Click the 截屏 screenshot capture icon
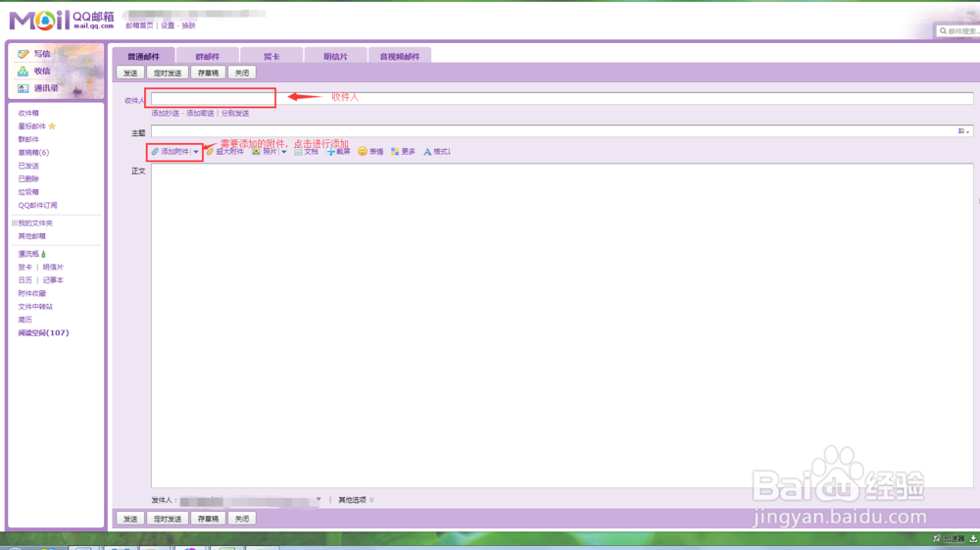This screenshot has height=550, width=980. point(330,151)
